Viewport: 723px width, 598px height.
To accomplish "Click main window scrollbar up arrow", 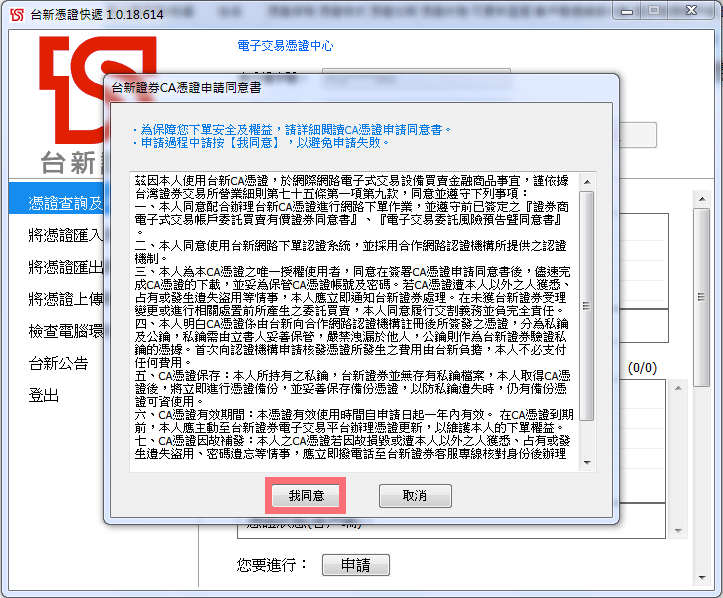I will point(702,199).
